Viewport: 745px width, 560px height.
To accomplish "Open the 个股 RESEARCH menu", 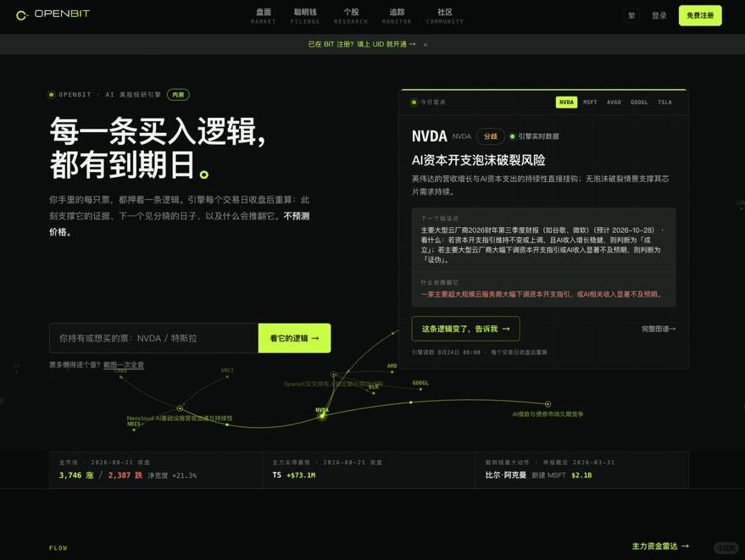I will (x=351, y=16).
